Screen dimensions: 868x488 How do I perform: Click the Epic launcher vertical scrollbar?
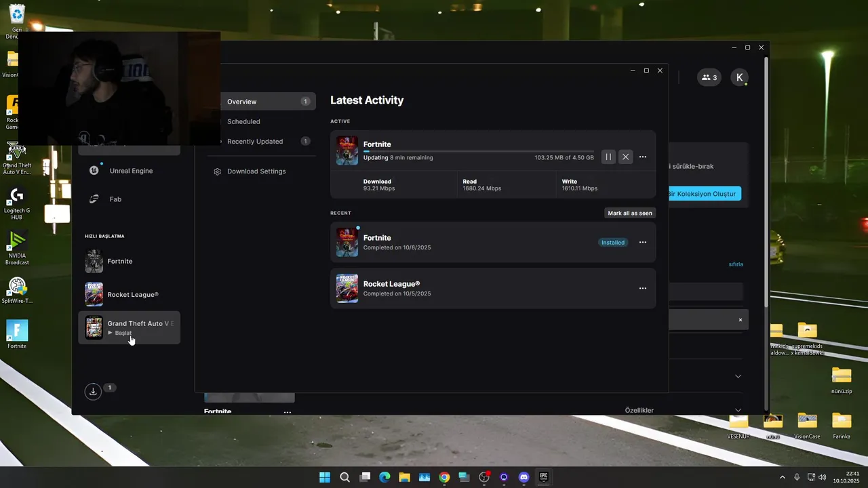point(766,183)
